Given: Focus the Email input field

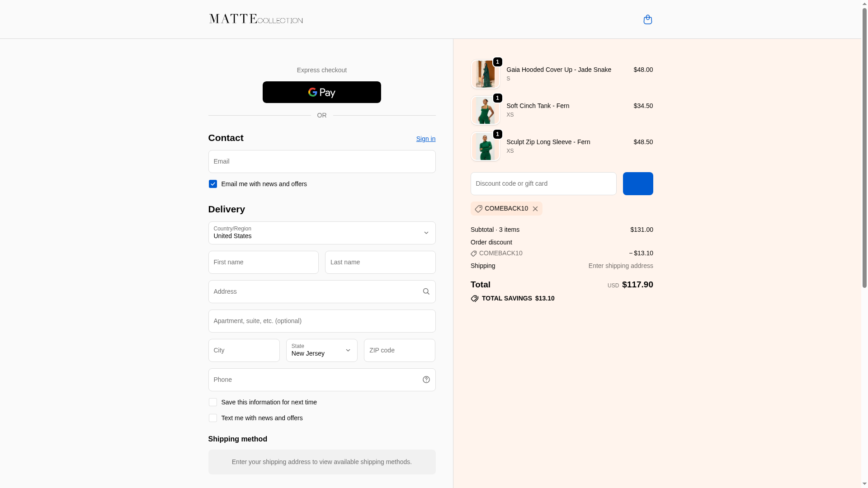Looking at the screenshot, I should click(321, 161).
